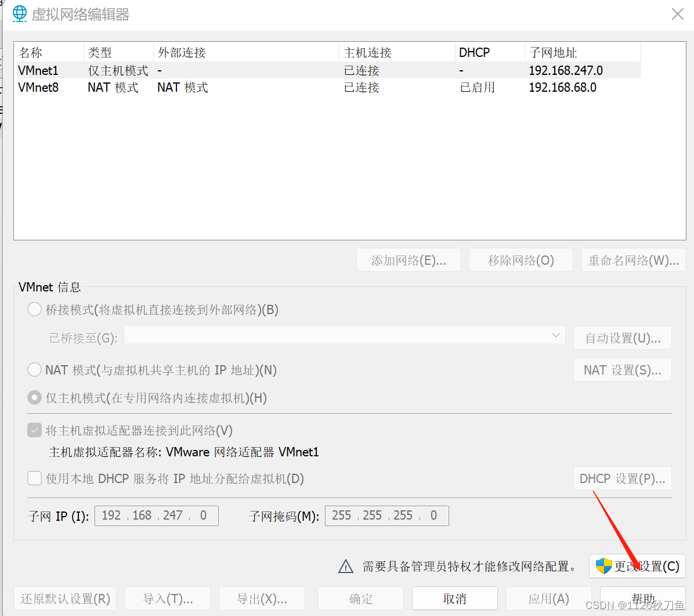Screen dimensions: 694x616
Task: Click 已启用 DHCP cell for VMnet8
Action: (477, 87)
